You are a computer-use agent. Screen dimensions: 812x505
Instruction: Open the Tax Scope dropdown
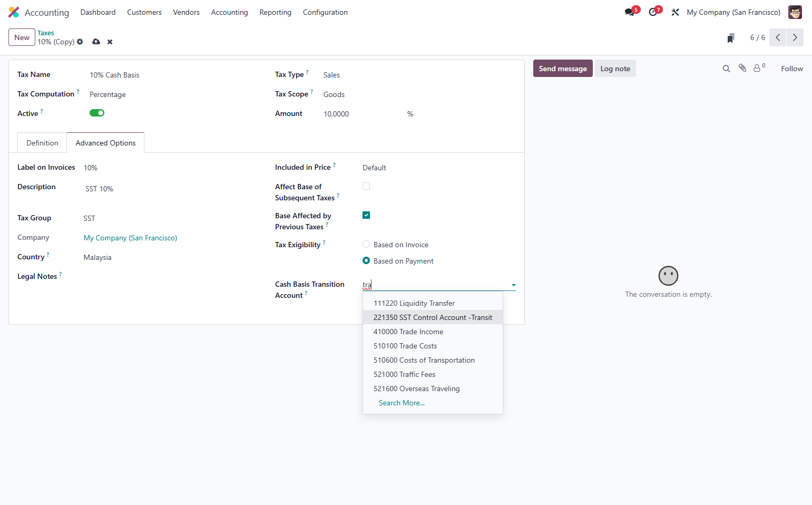pyautogui.click(x=419, y=94)
